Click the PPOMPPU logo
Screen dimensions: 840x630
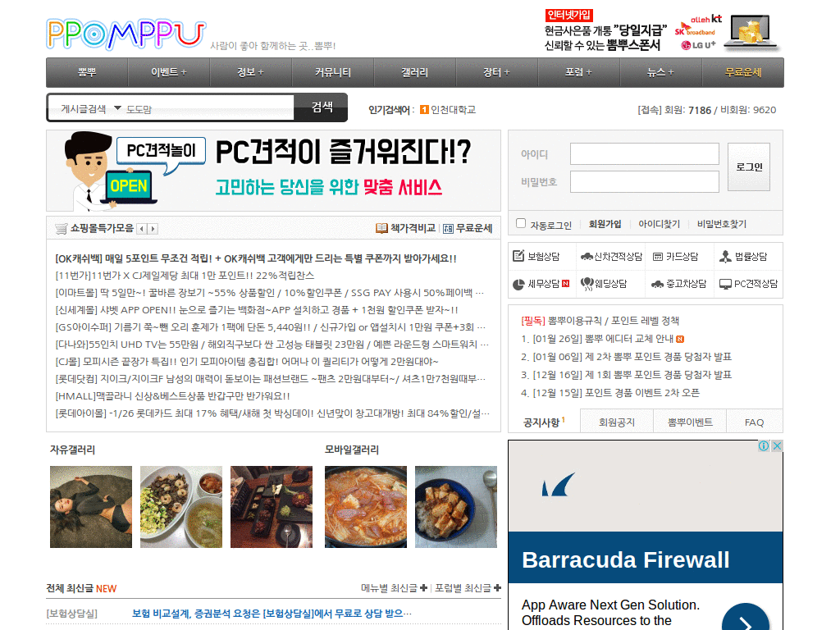tap(126, 34)
